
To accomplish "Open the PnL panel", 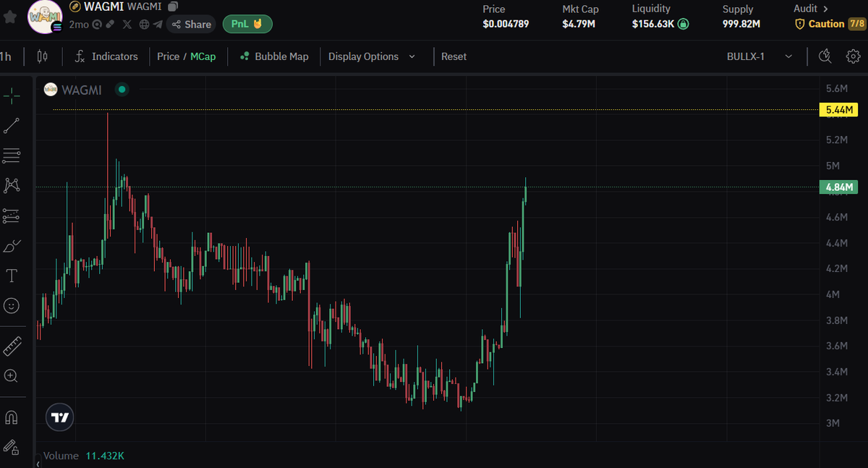I will pos(247,24).
